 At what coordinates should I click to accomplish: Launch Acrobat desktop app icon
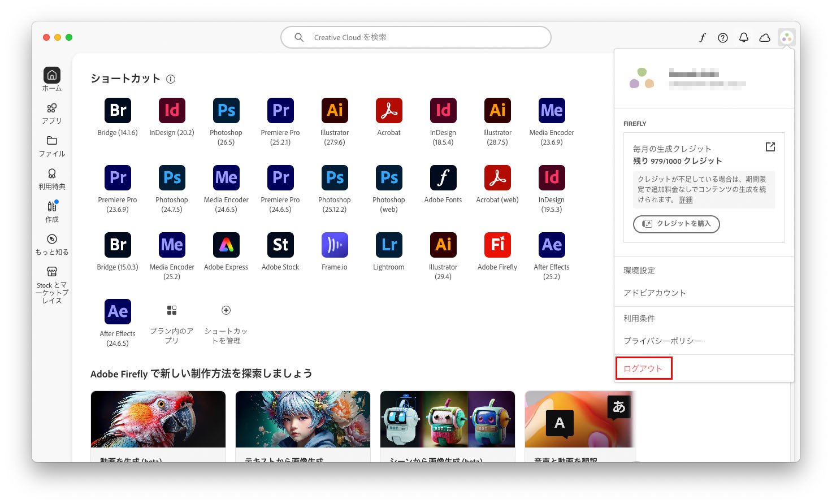click(389, 110)
